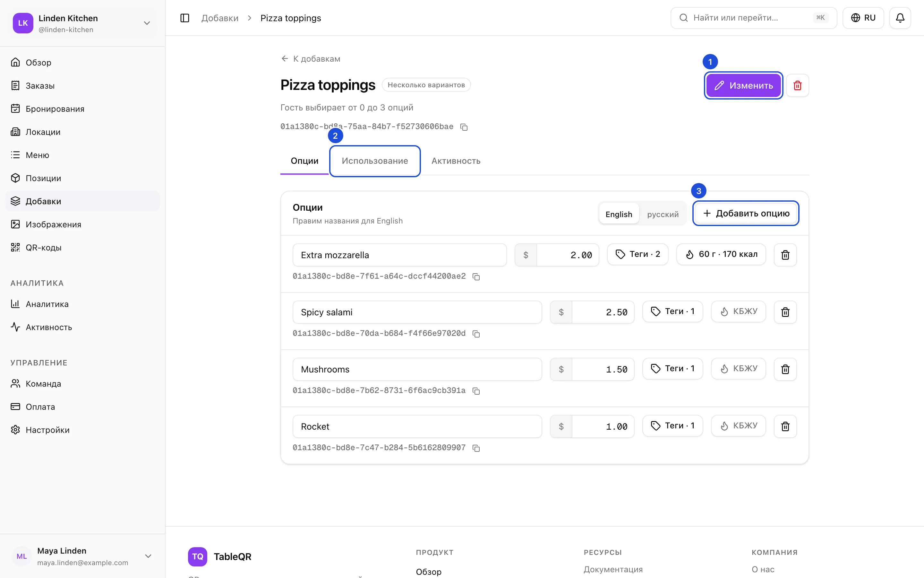Open Документация footer link
924x578 pixels.
click(613, 570)
